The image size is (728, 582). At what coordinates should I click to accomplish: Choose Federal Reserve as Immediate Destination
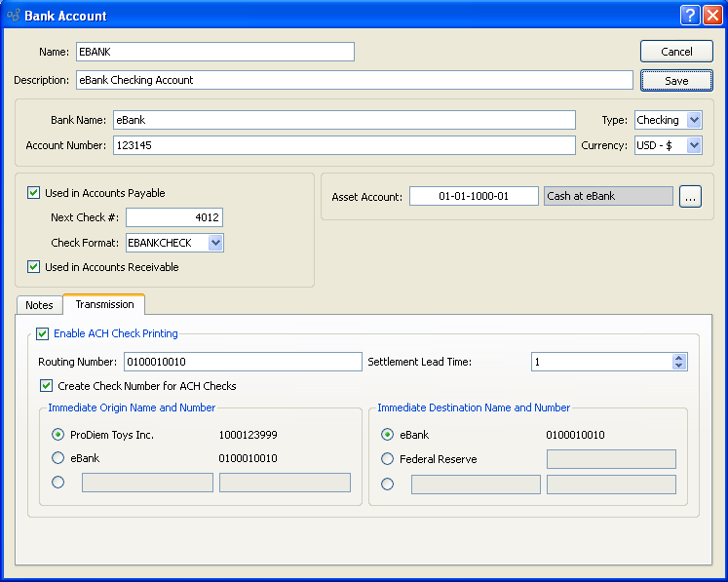(388, 459)
